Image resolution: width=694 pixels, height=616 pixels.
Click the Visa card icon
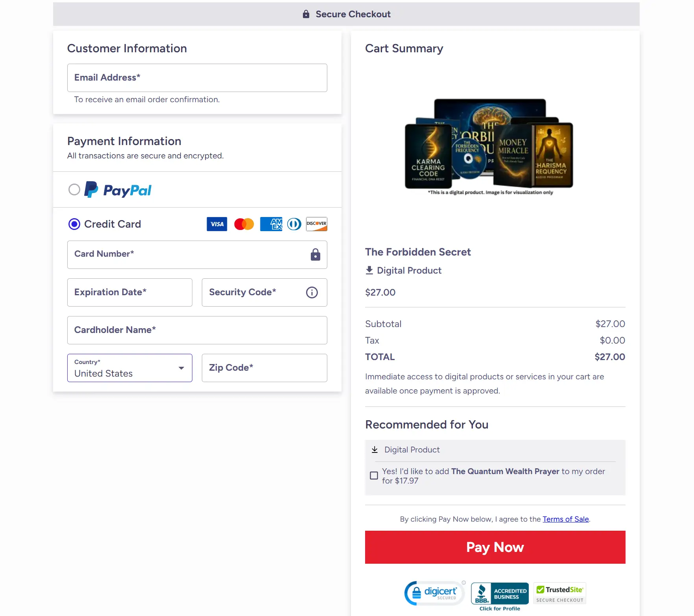coord(217,224)
